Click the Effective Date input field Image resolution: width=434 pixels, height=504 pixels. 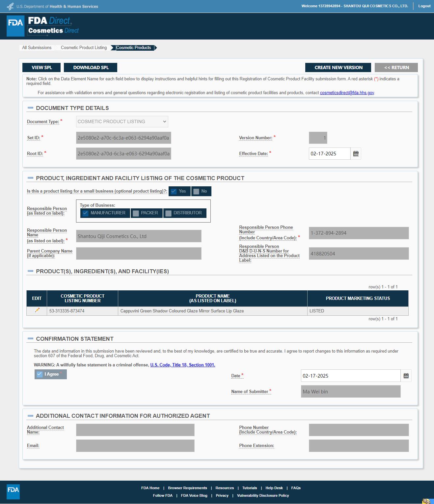329,154
